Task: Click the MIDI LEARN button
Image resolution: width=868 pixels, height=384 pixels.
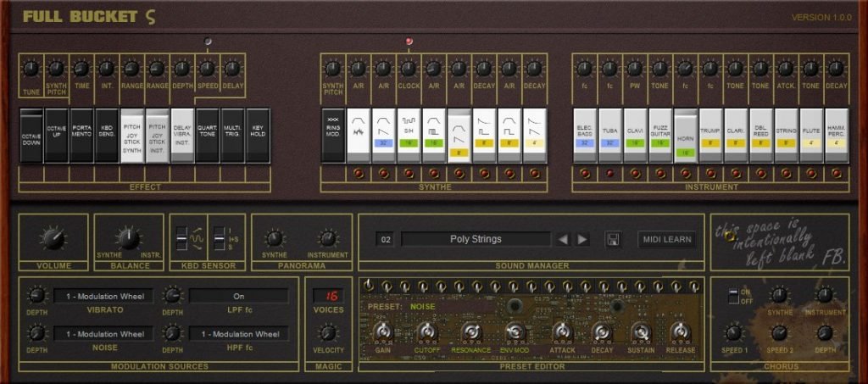Action: (667, 240)
